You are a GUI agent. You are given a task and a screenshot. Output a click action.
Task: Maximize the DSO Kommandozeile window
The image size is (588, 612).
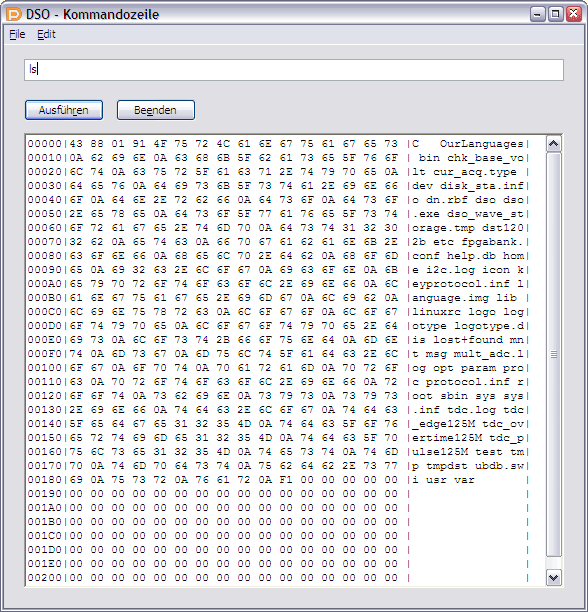pyautogui.click(x=556, y=14)
